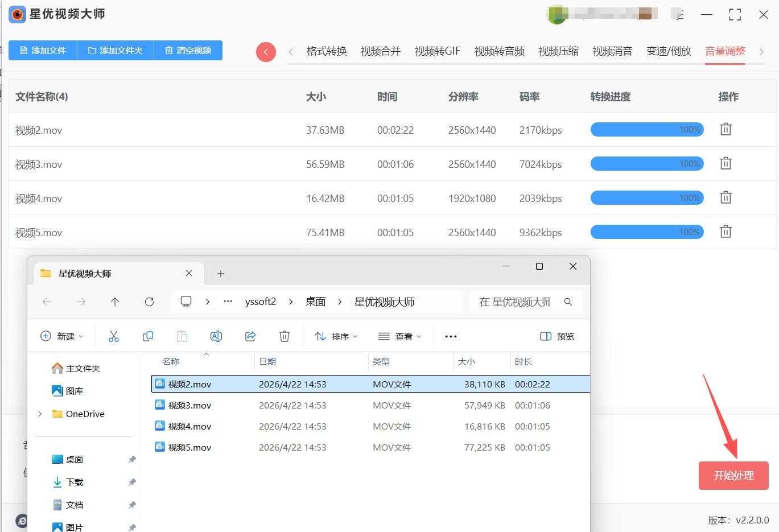Click 视频5.mov progress bar
Viewport: 779px width, 532px height.
tap(647, 232)
